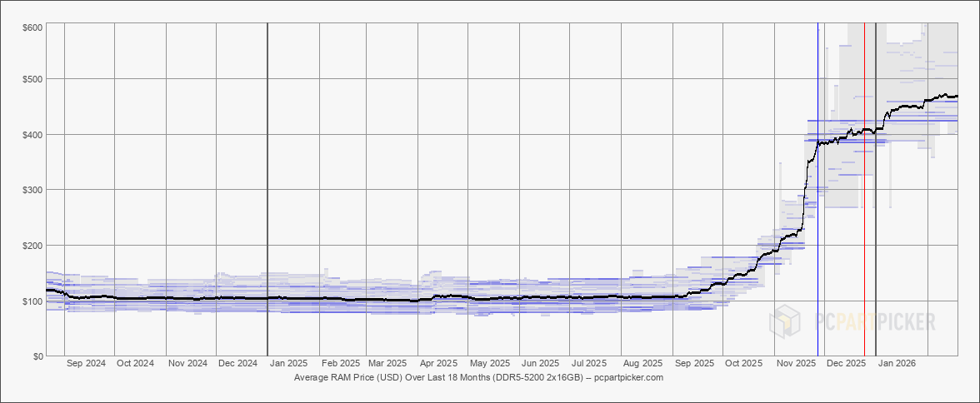
Task: Click the $100 y-axis label
Action: point(34,301)
